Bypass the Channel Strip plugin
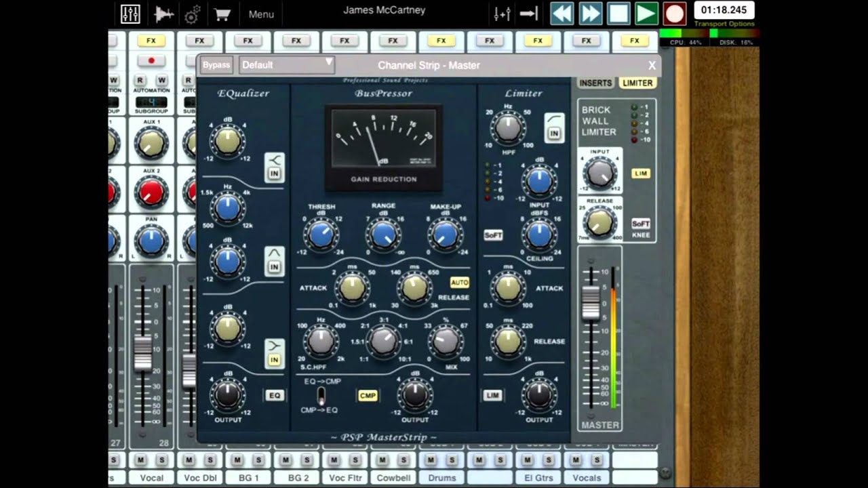The width and height of the screenshot is (868, 488). pos(216,65)
